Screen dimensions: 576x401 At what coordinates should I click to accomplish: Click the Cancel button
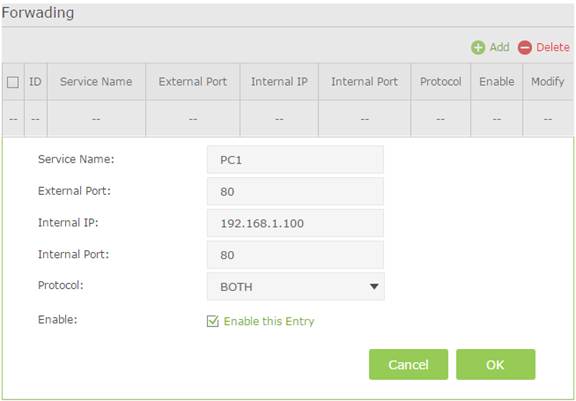coord(408,364)
